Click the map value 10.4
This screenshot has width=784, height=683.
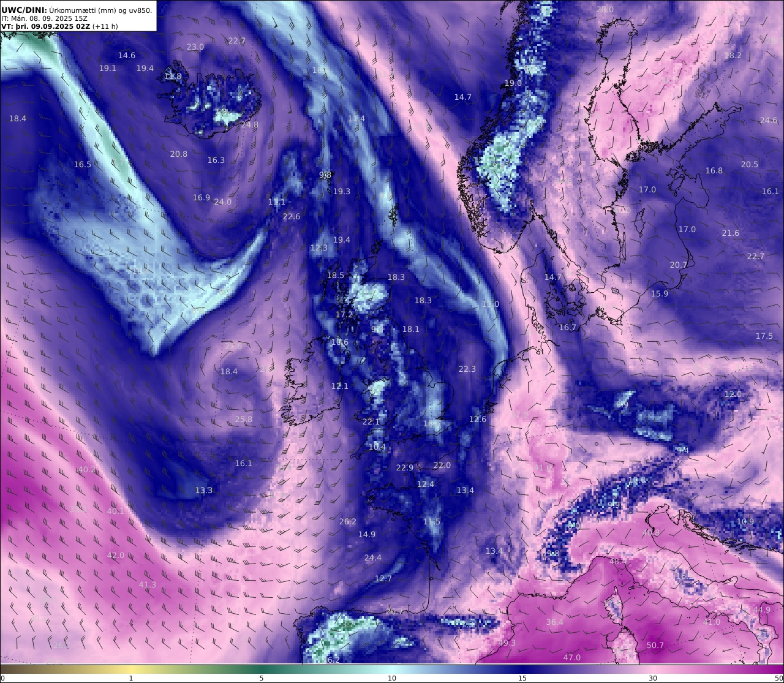point(377,447)
